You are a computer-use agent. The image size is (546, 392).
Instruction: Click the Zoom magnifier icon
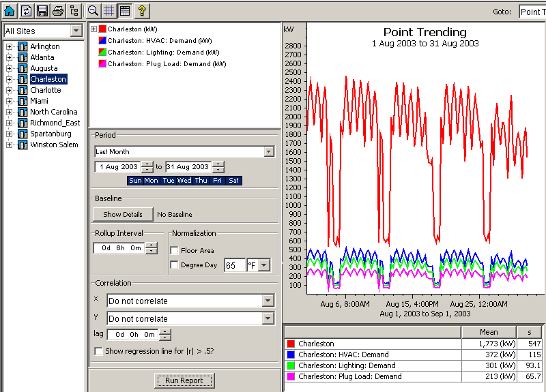pos(94,11)
